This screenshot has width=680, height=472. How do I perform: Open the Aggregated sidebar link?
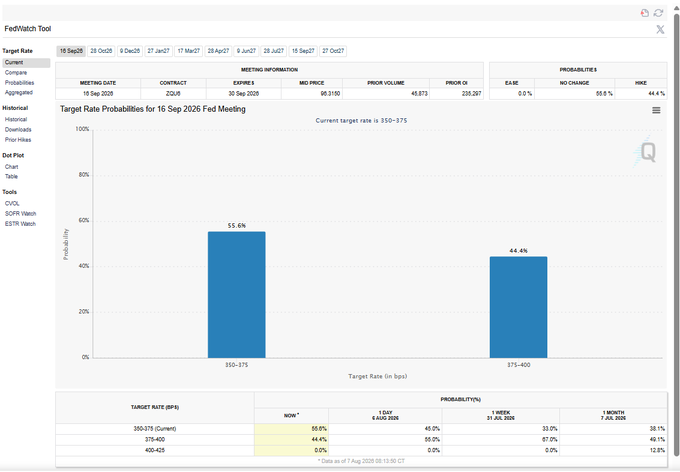19,92
